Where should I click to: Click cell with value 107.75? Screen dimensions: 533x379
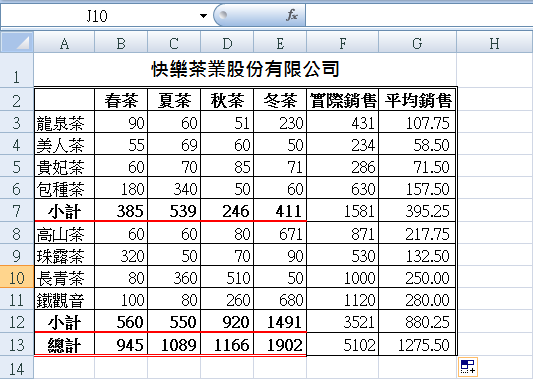pos(417,122)
